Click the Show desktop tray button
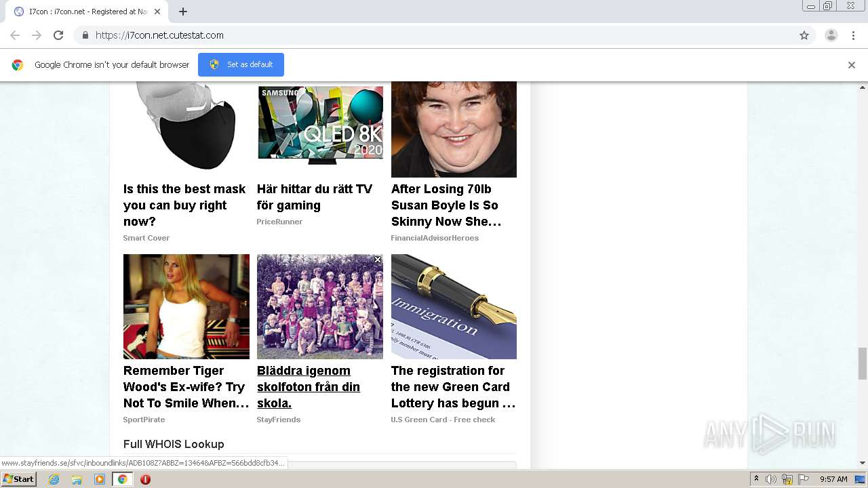The width and height of the screenshot is (868, 488). tap(860, 479)
